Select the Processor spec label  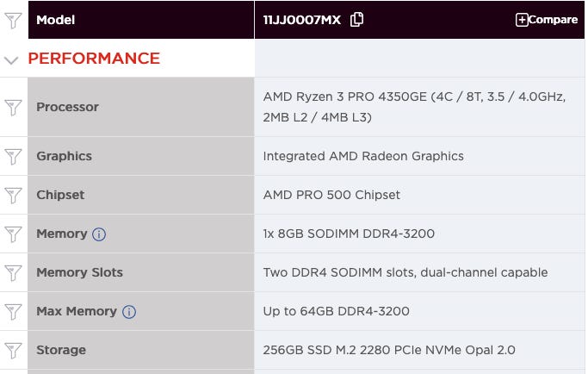[67, 107]
